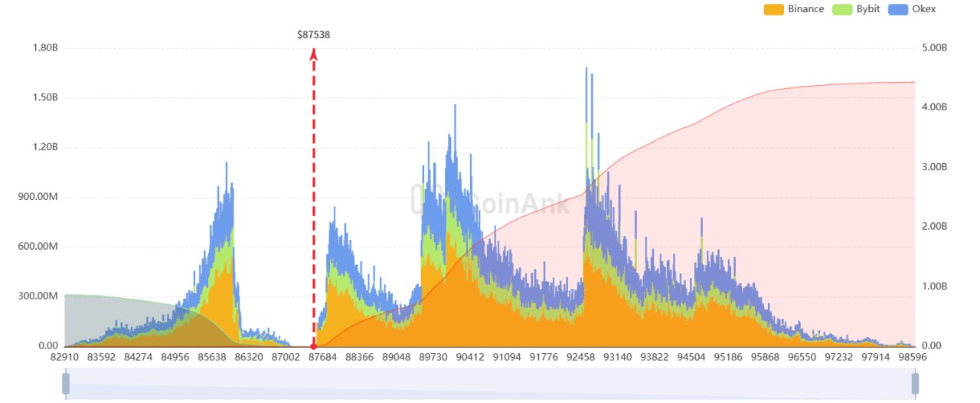This screenshot has height=403, width=980.
Task: Click the 91094 x-axis price label
Action: [x=508, y=357]
